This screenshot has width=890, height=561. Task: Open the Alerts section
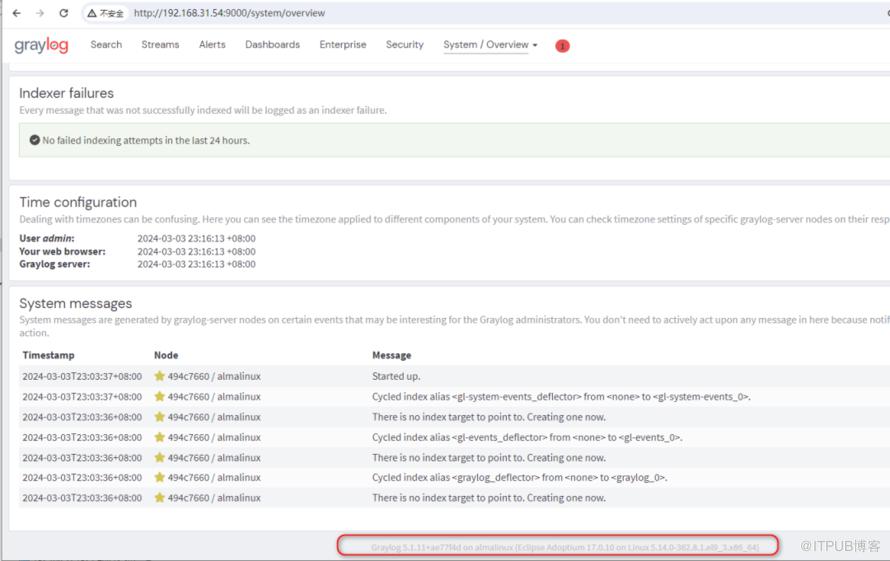(212, 45)
